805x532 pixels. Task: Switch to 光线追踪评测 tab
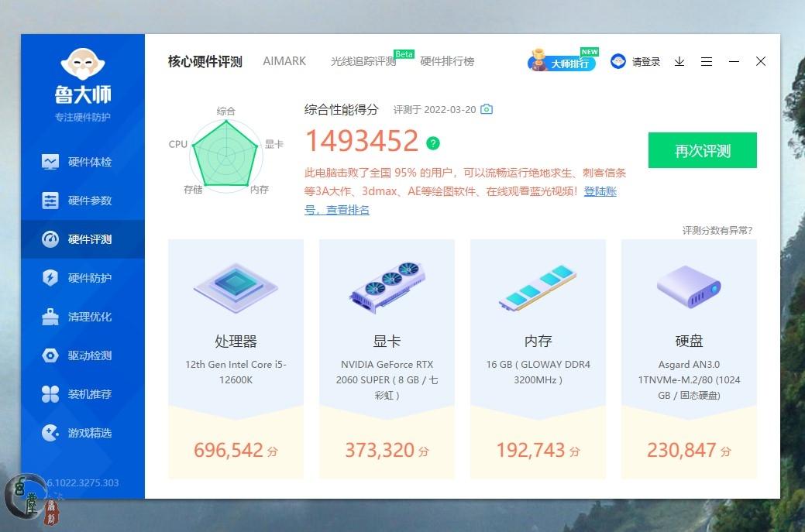[x=363, y=61]
